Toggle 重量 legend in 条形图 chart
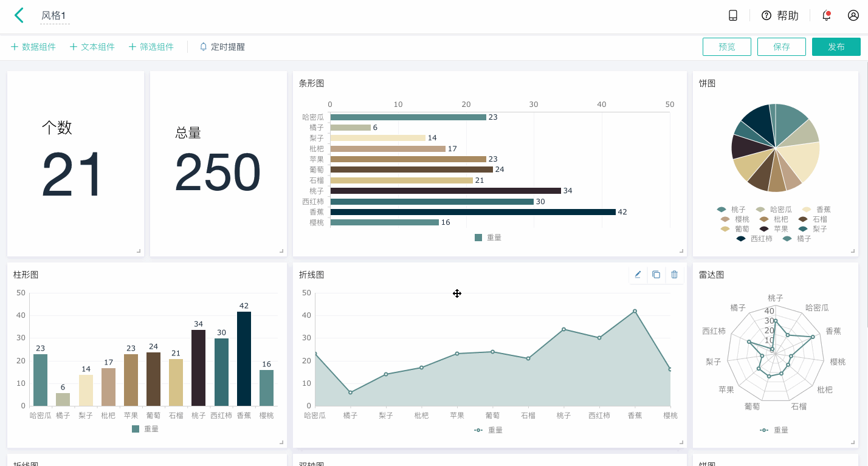The height and width of the screenshot is (466, 868). (x=488, y=238)
